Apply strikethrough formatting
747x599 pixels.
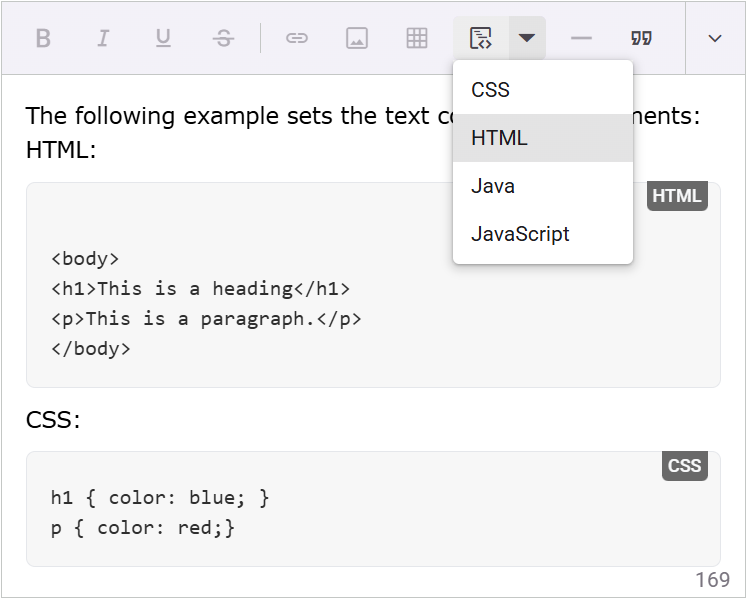223,38
